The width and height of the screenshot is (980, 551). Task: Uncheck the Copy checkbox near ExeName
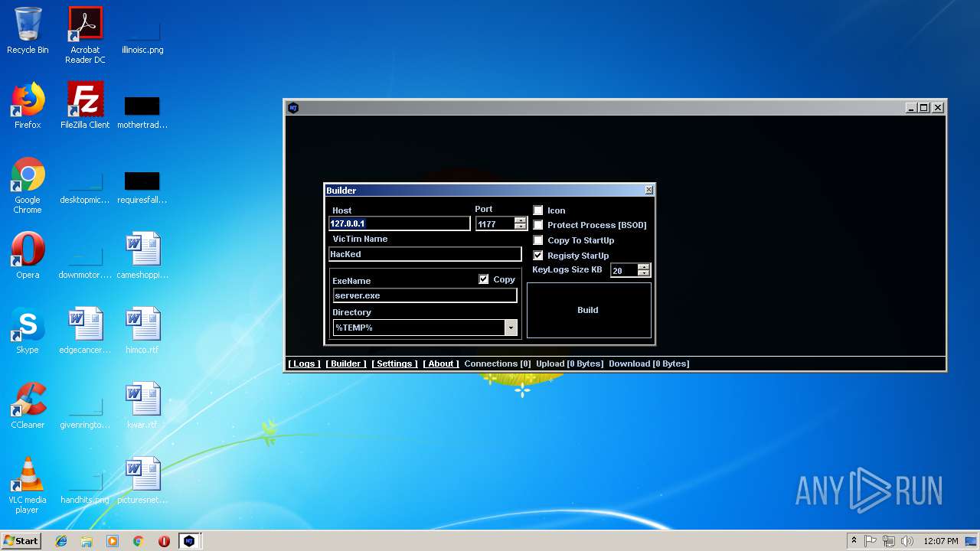(x=483, y=279)
